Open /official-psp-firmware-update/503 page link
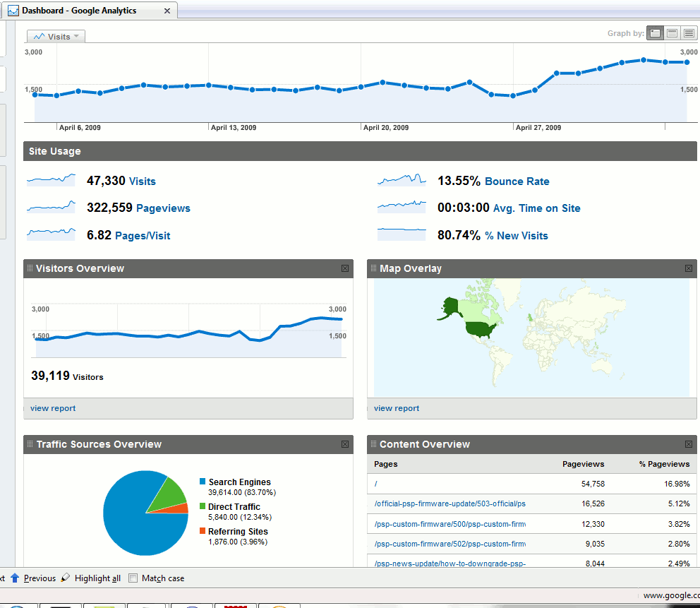 point(450,504)
